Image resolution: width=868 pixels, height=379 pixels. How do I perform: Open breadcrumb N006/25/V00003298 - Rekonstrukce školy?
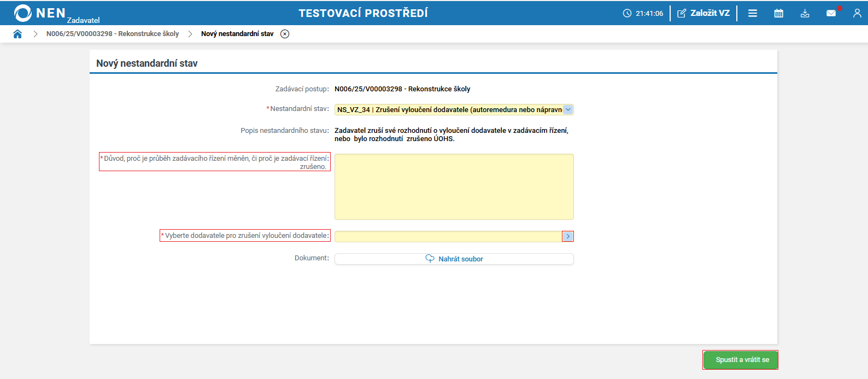113,34
